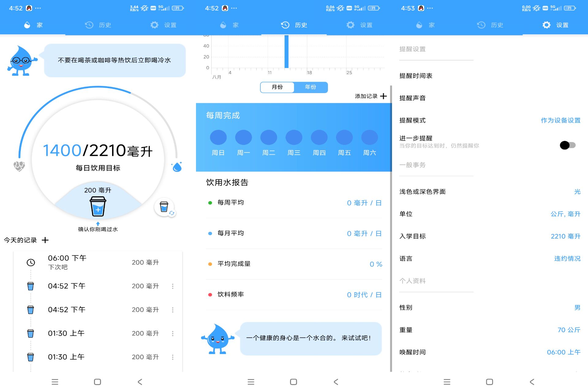Click the 添加记录 plus icon
588x392 pixels.
(383, 96)
